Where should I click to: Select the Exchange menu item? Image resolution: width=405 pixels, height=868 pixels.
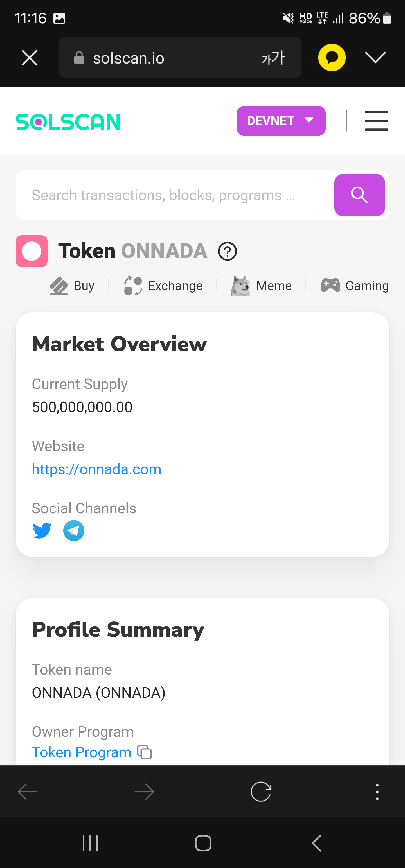164,286
